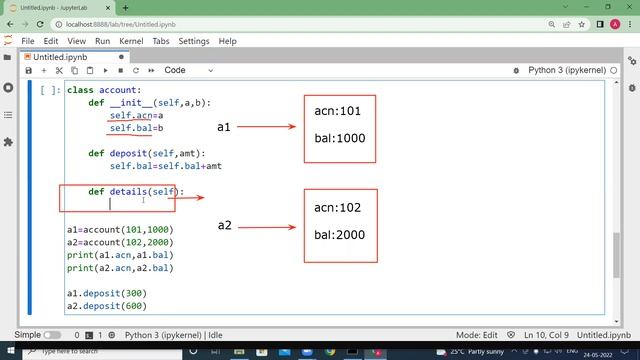
Task: Click the scrollbar down arrow
Action: [616, 322]
